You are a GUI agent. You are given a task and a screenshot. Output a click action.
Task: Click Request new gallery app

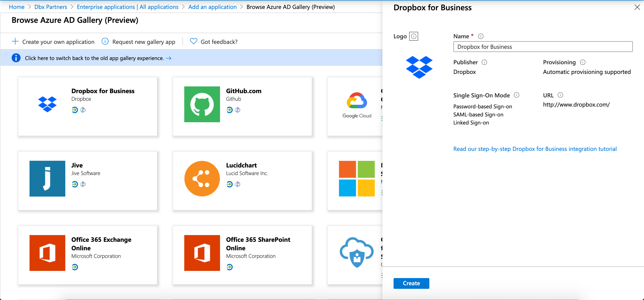click(144, 42)
